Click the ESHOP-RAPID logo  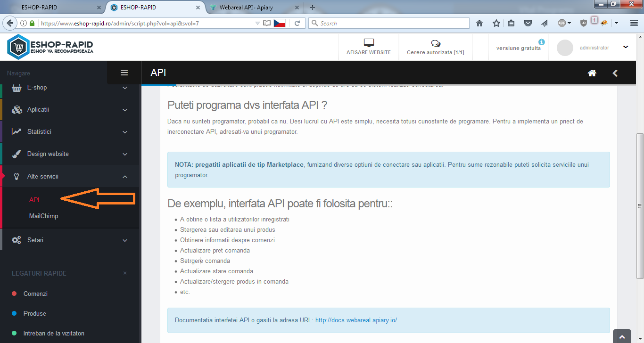click(50, 47)
